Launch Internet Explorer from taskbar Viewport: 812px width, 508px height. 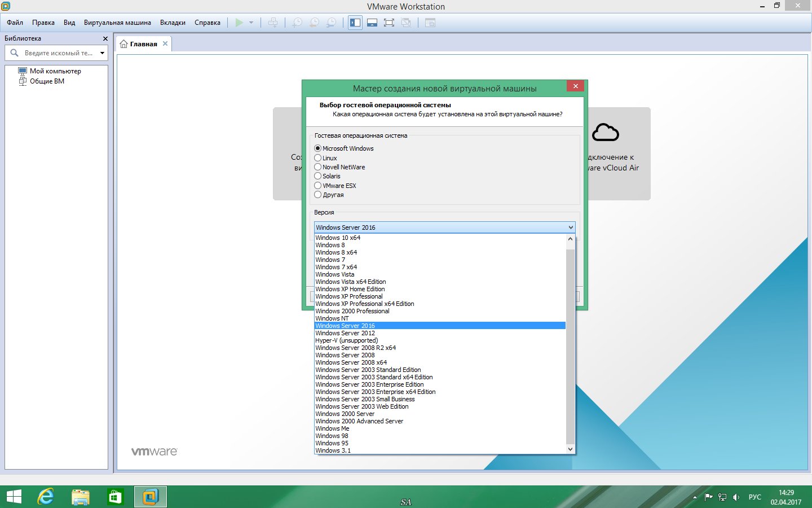pos(46,497)
